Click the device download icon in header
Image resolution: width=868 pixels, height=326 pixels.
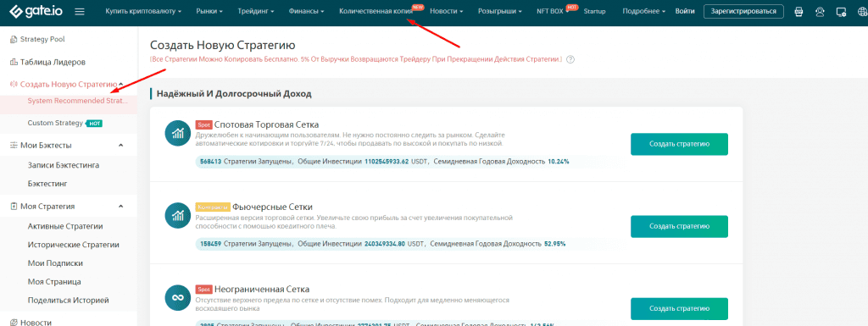(841, 12)
